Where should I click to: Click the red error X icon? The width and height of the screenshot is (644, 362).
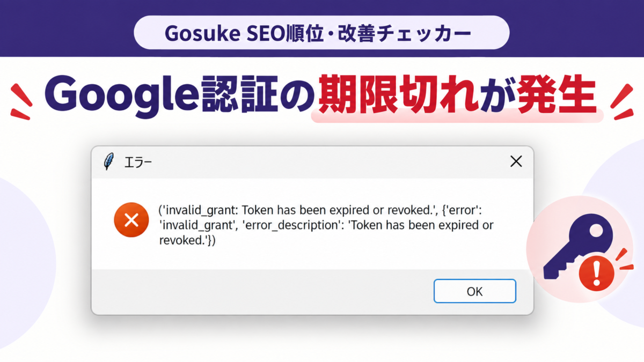click(x=131, y=219)
